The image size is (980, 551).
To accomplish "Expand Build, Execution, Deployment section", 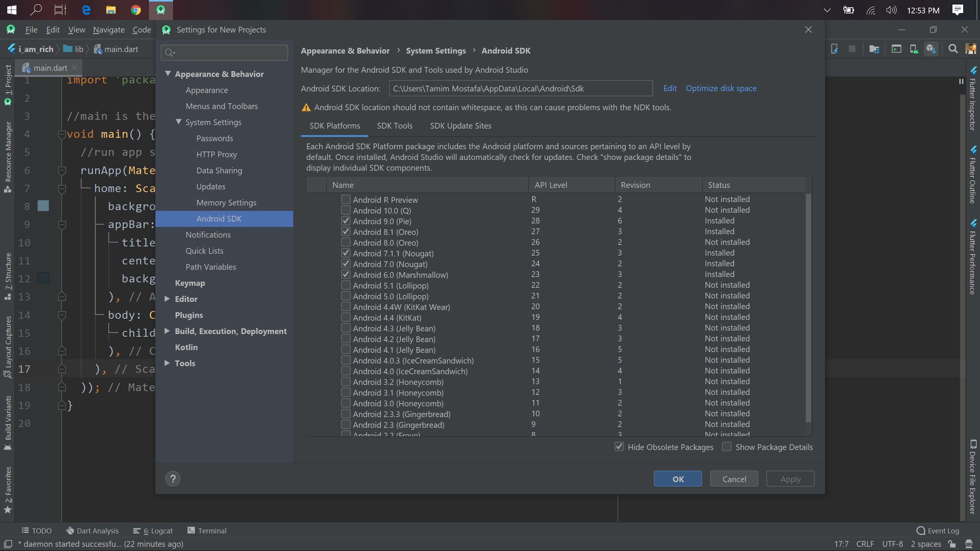I will 167,331.
